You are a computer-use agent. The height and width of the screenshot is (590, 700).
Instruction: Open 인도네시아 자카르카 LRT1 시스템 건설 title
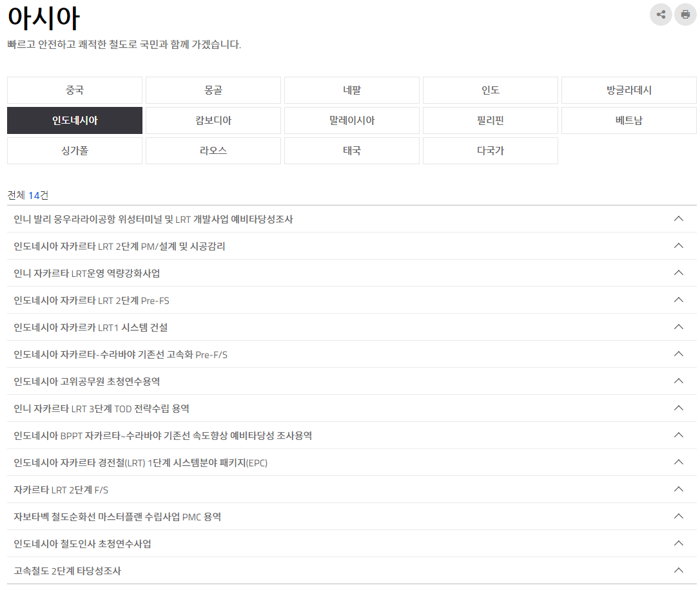(x=91, y=327)
